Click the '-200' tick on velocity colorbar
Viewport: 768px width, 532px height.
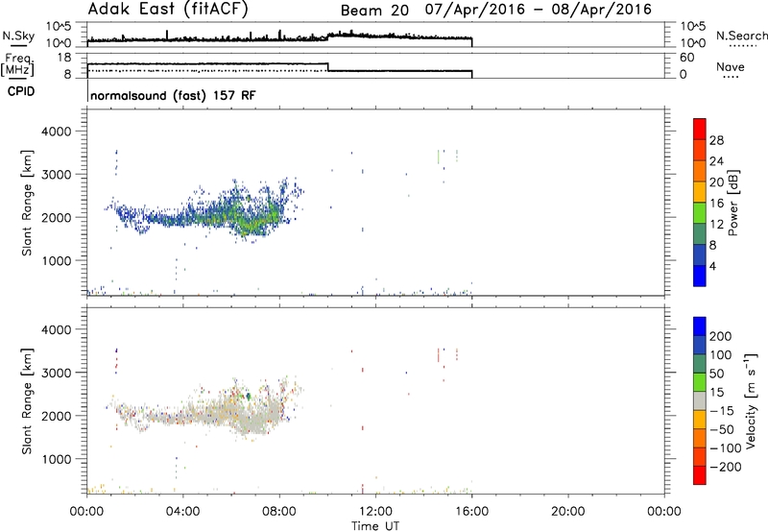click(726, 467)
